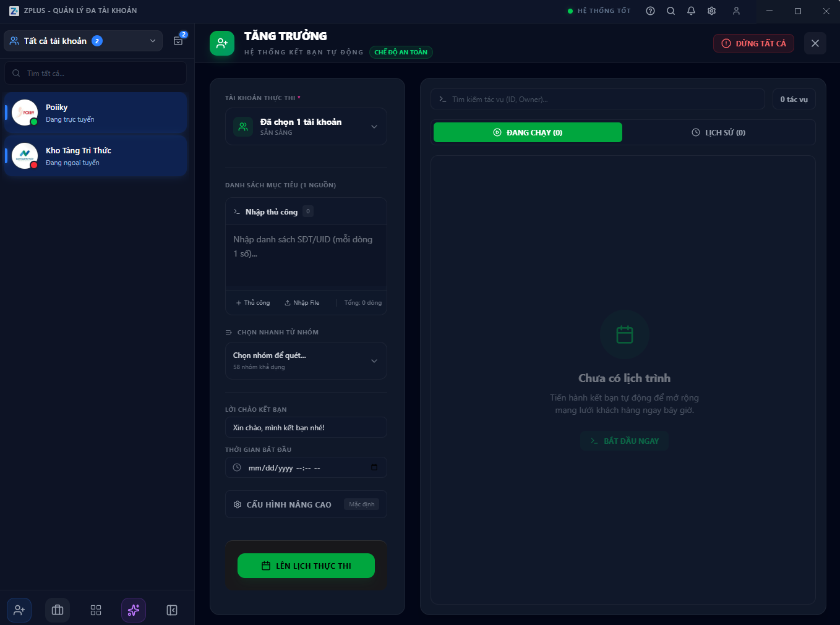The height and width of the screenshot is (625, 840).
Task: Expand the 'Đã chọn 1 tài khoản' selector
Action: 306,127
